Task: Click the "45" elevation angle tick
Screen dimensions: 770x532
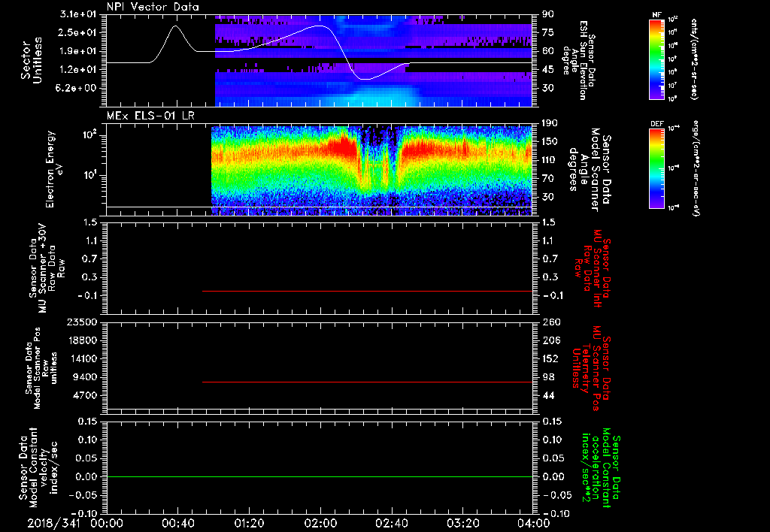Action: tap(548, 70)
